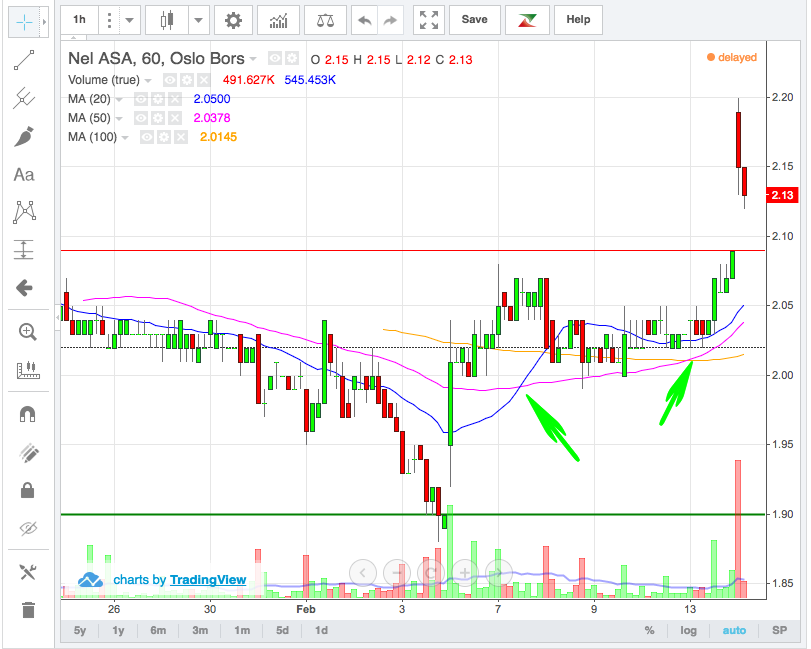Toggle stay in drawing mode pencil
The image size is (811, 649).
pos(28,452)
